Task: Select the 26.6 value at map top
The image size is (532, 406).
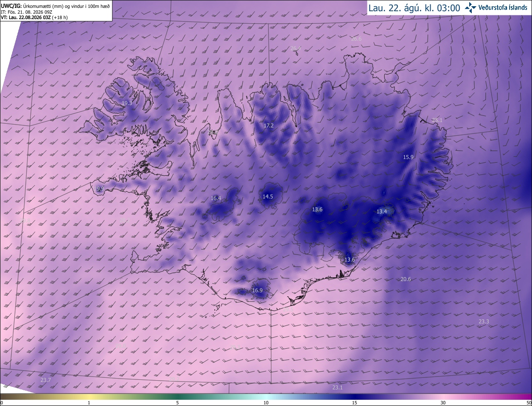Action: point(356,39)
